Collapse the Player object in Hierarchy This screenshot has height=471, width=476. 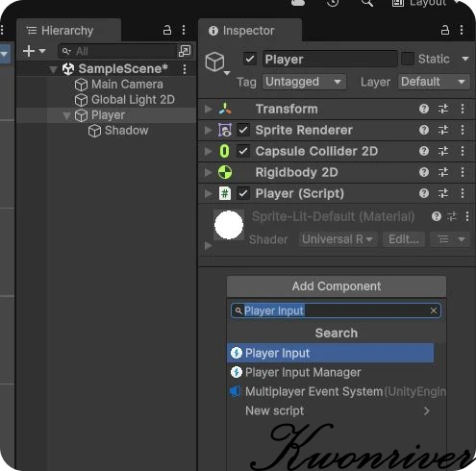coord(66,115)
